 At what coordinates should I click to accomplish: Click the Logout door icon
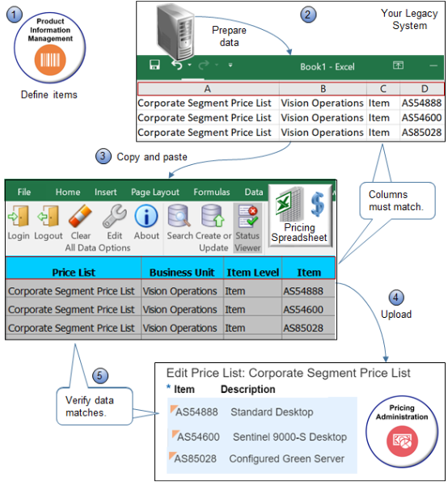pos(48,216)
